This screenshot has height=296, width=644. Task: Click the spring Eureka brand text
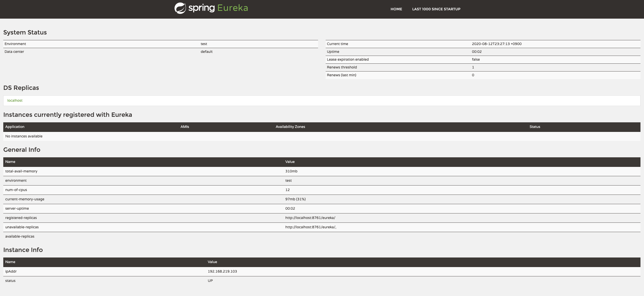218,8
